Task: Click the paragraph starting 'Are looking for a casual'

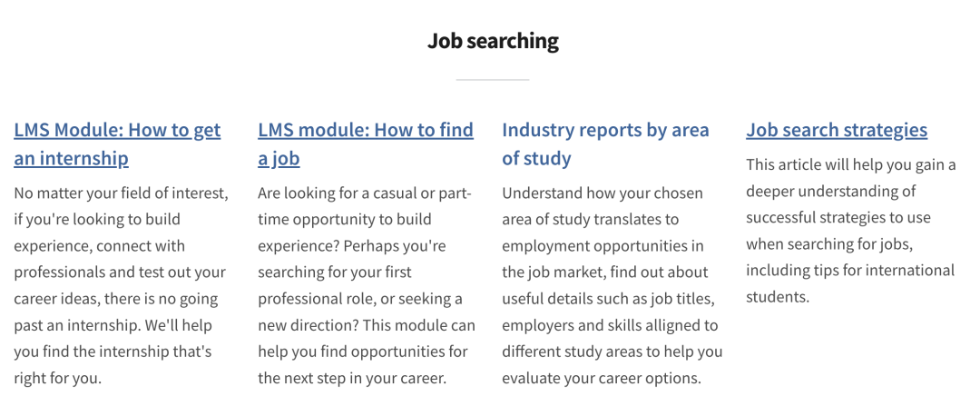Action: [x=367, y=285]
